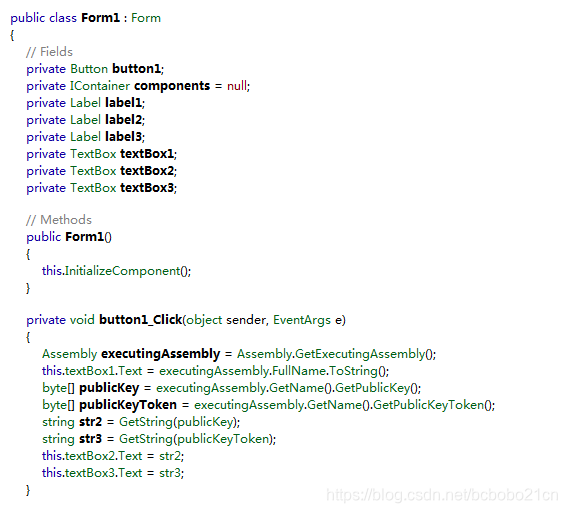Open the Form base type link

point(146,18)
